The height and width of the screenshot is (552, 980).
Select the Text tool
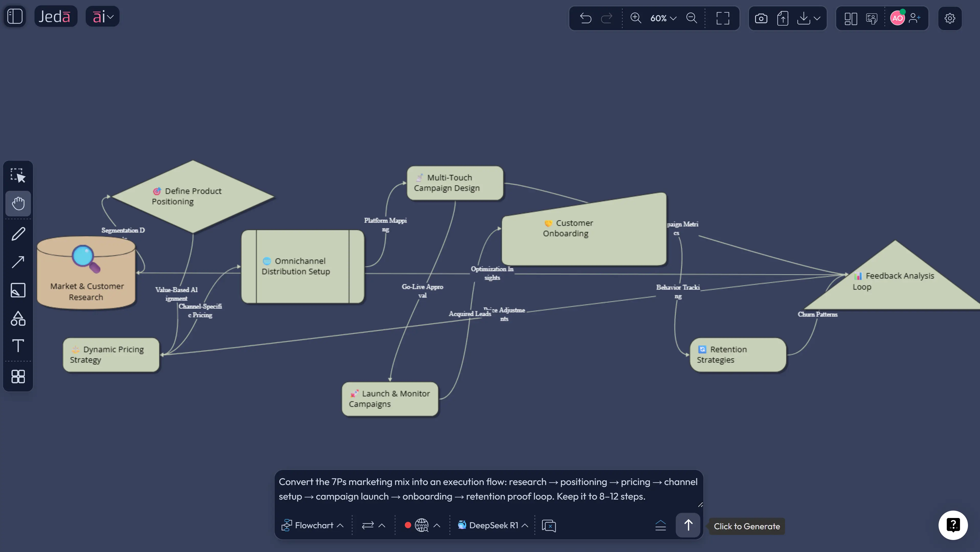18,346
